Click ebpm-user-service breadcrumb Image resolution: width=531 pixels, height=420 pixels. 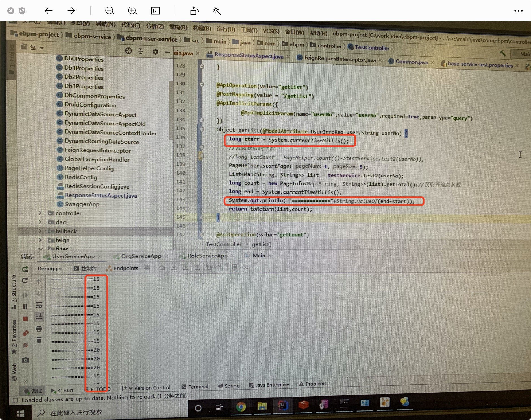[x=151, y=38]
